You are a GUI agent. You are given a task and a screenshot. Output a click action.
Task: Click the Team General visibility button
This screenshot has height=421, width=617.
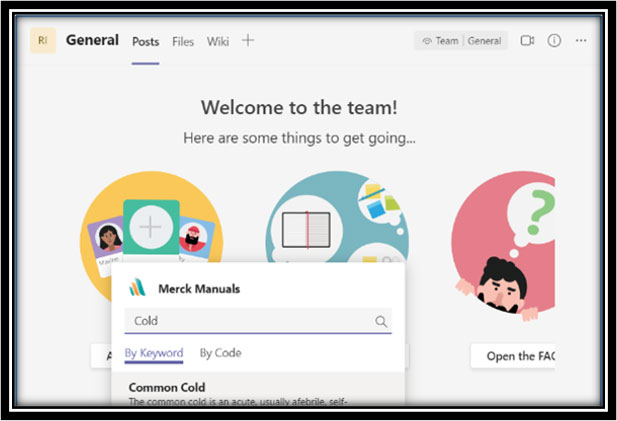[461, 41]
